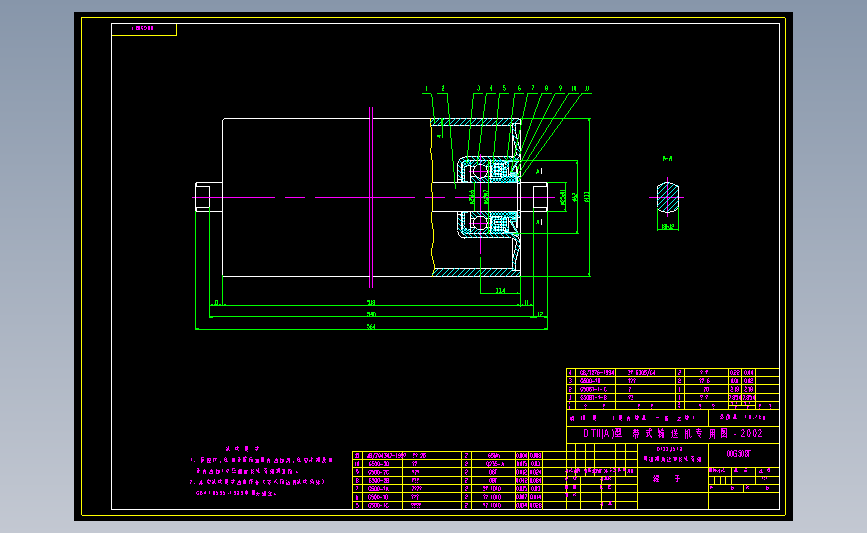Select the '65Mn' material cell in parts list

click(x=494, y=456)
